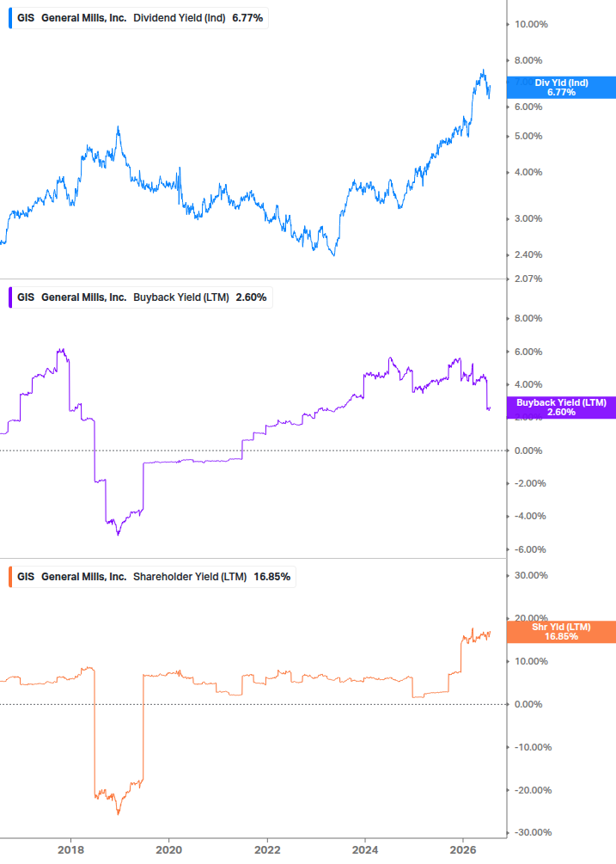Image resolution: width=616 pixels, height=864 pixels.
Task: Click the -20.00% tick on the shareholder yield axis
Action: click(533, 790)
